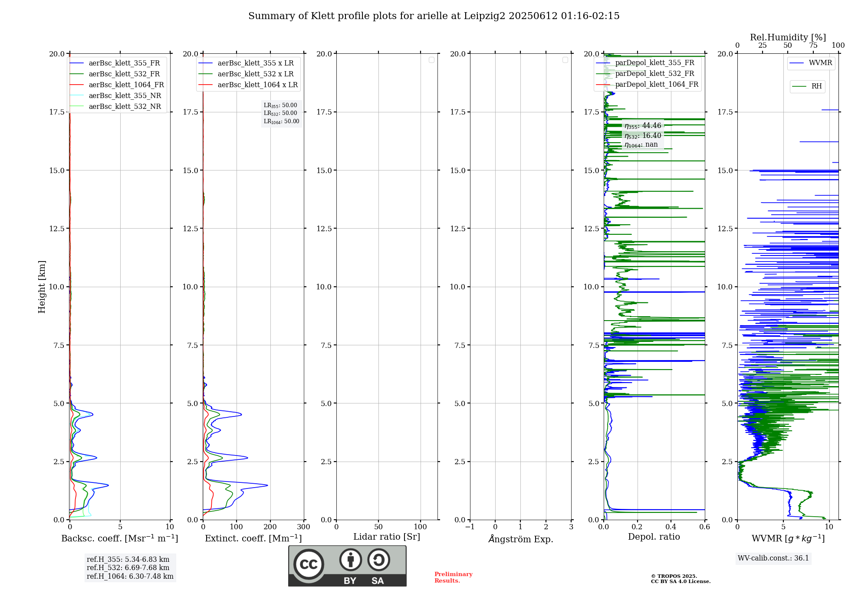Click the '© TROPOS 2025.' copyright text
Image resolution: width=868 pixels, height=590 pixels.
674,576
